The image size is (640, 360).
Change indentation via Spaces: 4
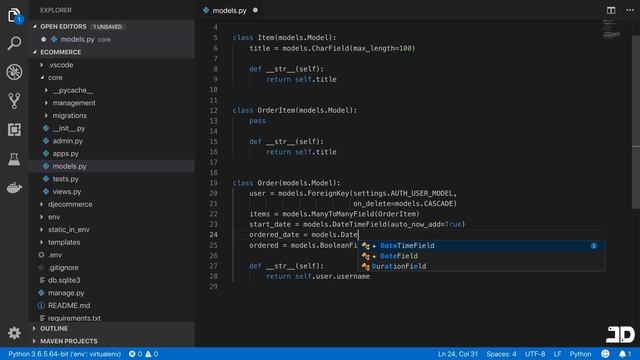501,354
